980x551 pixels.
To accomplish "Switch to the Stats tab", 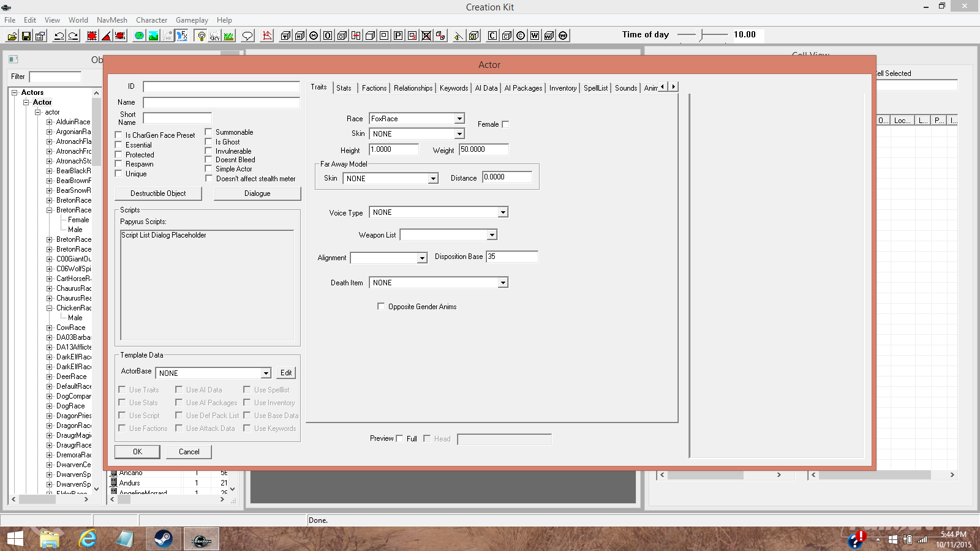I will [344, 88].
